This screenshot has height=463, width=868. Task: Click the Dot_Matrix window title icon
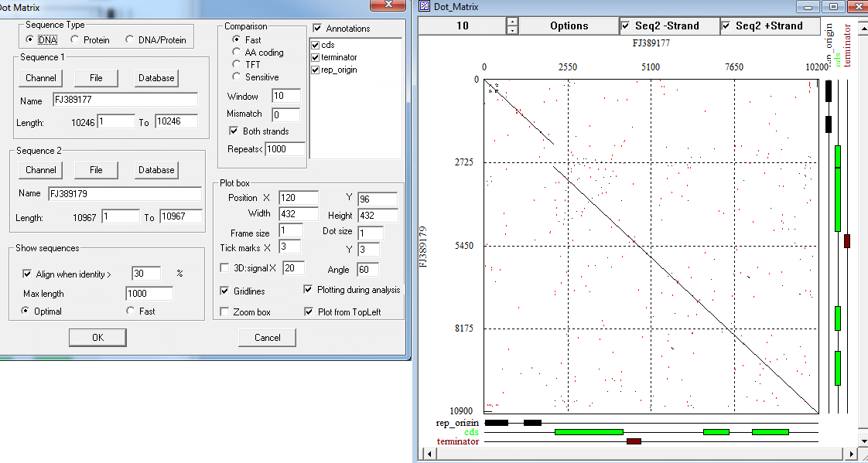click(425, 7)
